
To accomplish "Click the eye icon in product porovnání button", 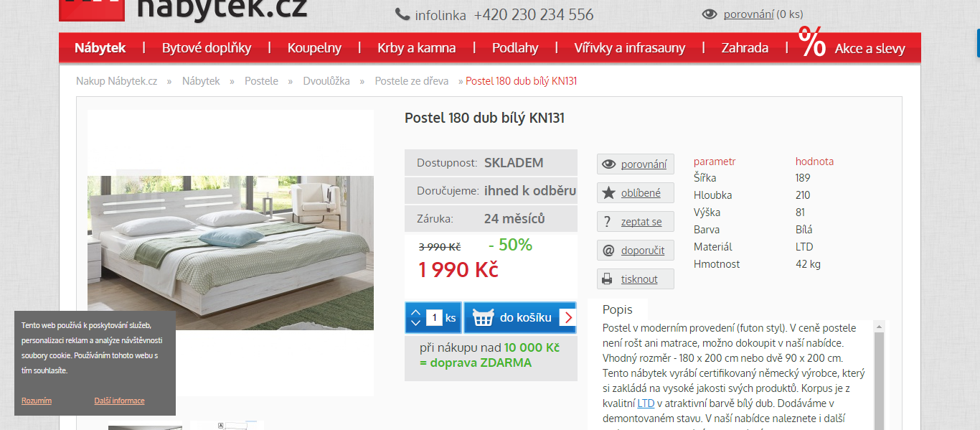I will tap(608, 164).
